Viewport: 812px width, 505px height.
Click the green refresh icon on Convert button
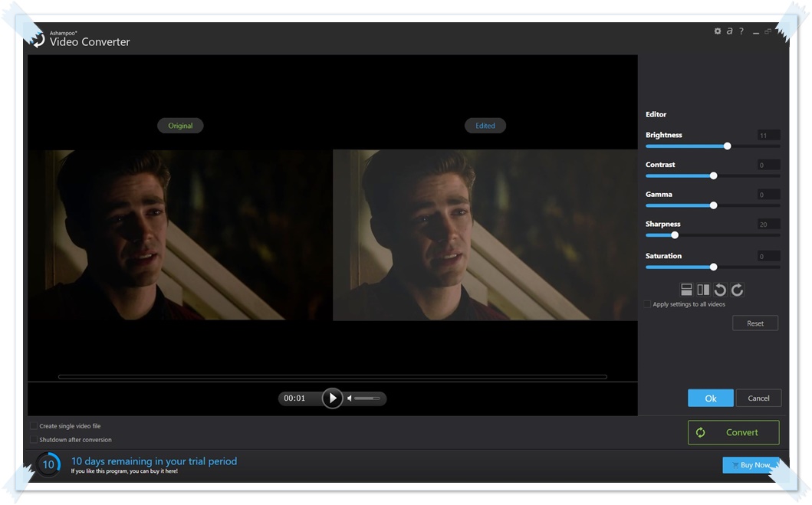[700, 432]
